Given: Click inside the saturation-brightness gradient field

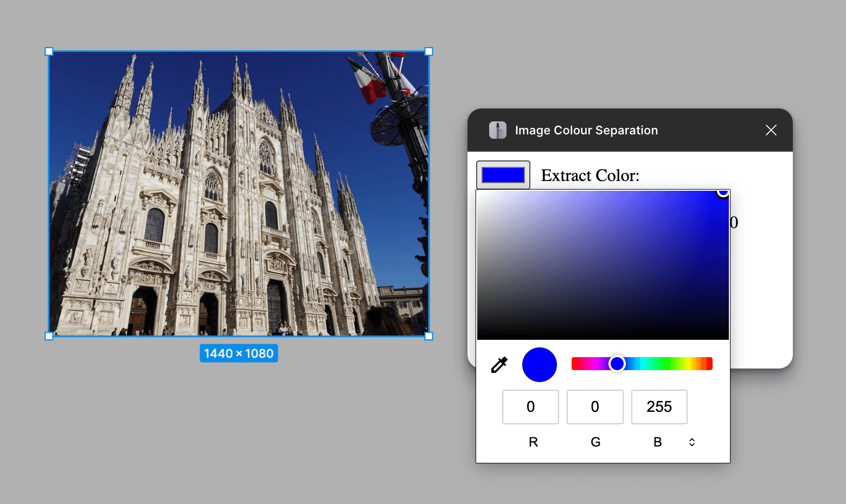Looking at the screenshot, I should (x=603, y=265).
